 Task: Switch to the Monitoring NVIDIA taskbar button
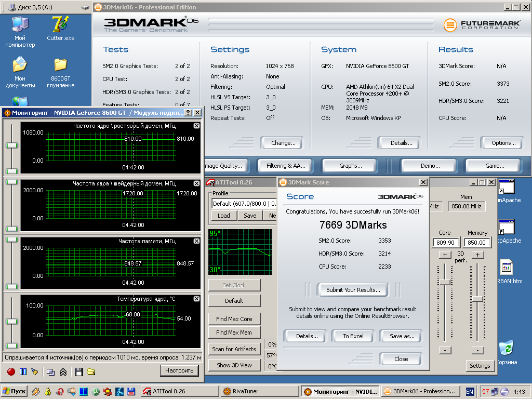(340, 392)
